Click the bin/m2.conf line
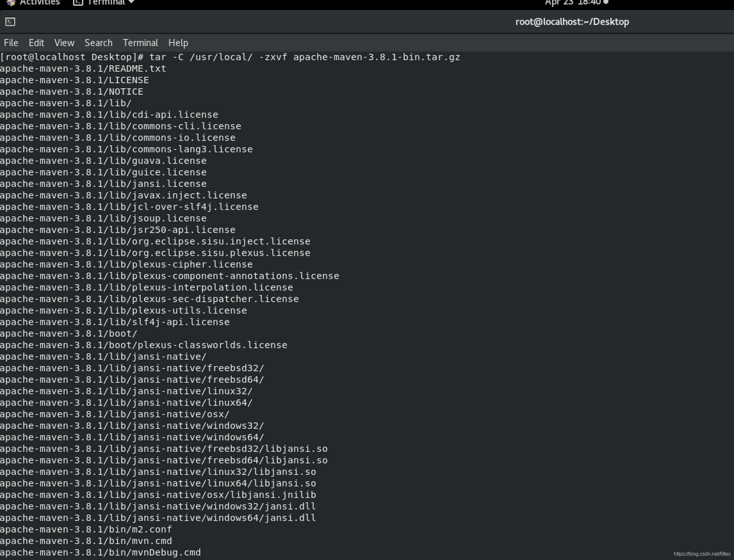 [x=86, y=529]
